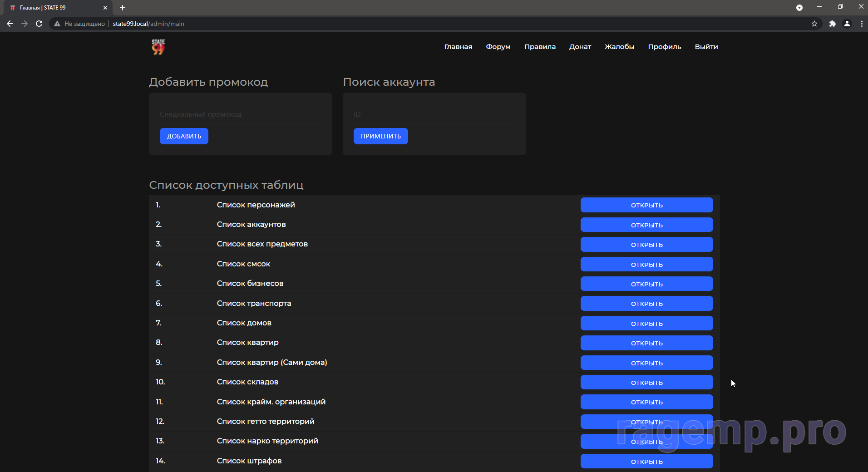Close the 'Главная | STATE 99' tab
The image size is (868, 472).
105,8
